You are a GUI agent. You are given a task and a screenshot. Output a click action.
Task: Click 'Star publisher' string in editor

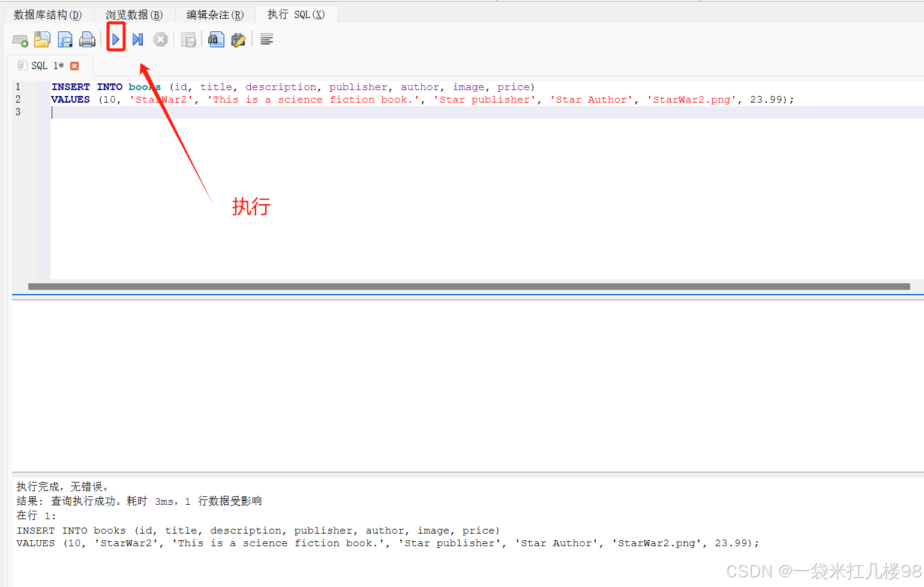coord(484,100)
